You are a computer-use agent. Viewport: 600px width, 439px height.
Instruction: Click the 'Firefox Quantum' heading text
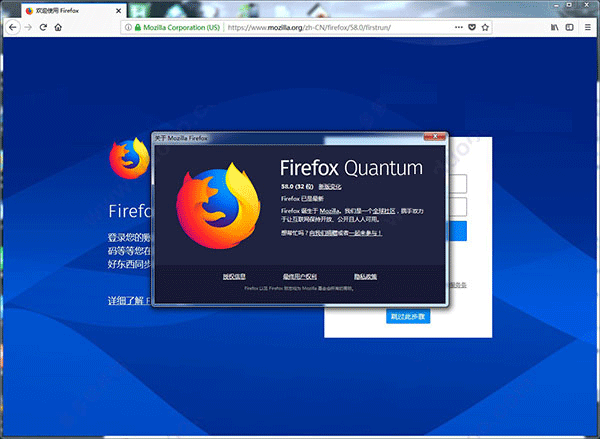(x=351, y=168)
